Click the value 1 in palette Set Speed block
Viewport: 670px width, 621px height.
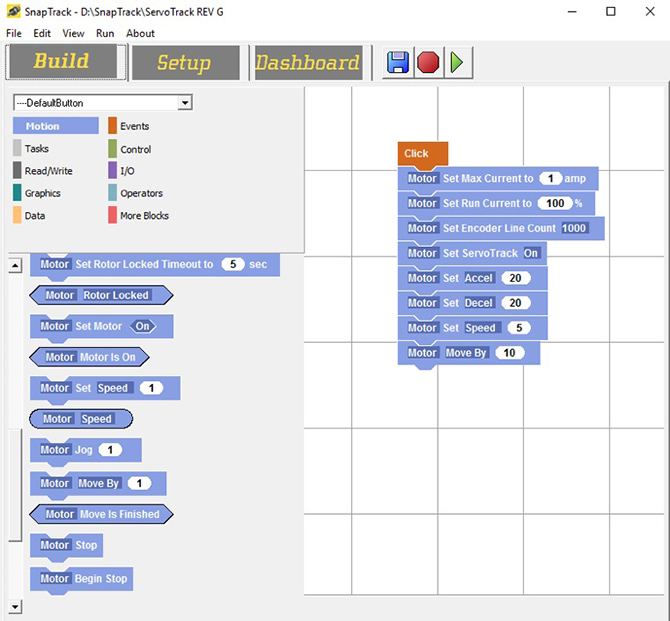coord(151,388)
